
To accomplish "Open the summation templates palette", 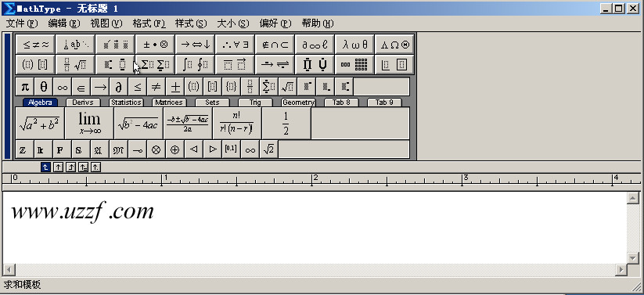I will [155, 64].
